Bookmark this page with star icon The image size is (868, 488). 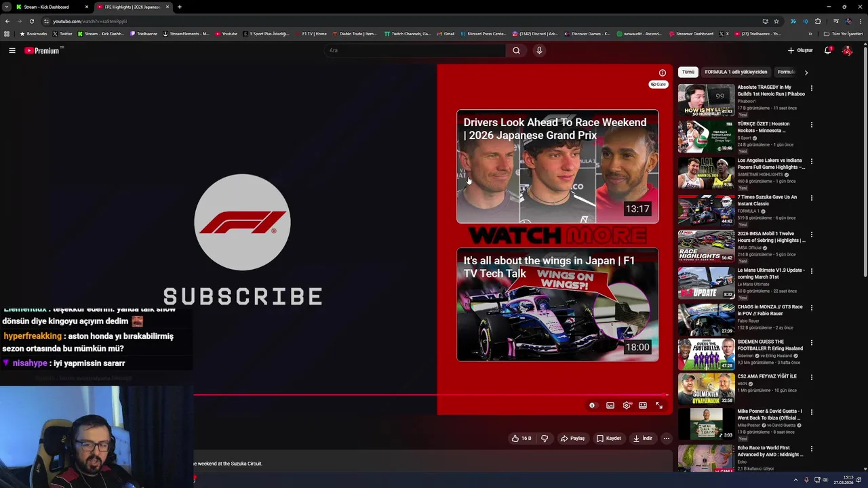click(x=776, y=21)
